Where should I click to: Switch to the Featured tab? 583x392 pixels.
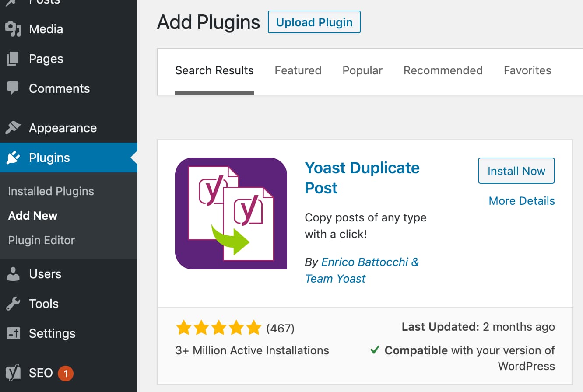point(298,70)
